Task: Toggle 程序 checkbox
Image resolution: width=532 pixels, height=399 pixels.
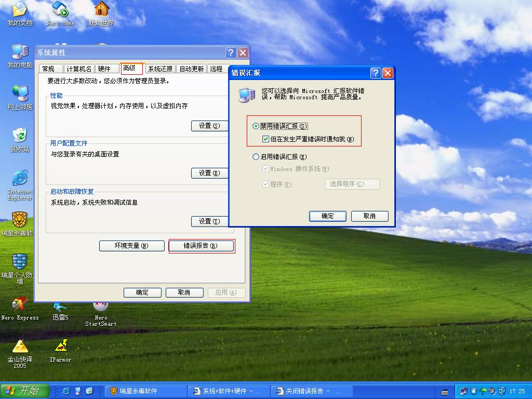Action: tap(277, 184)
